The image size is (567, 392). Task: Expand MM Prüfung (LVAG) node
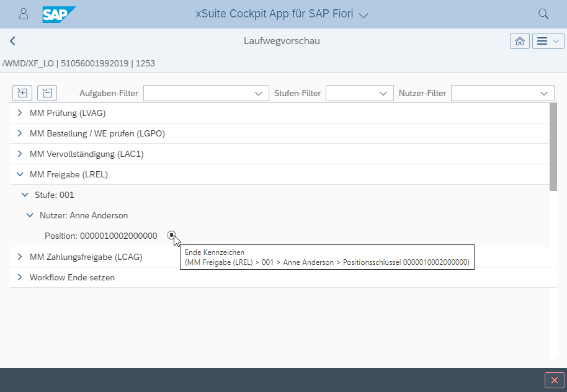tap(19, 113)
